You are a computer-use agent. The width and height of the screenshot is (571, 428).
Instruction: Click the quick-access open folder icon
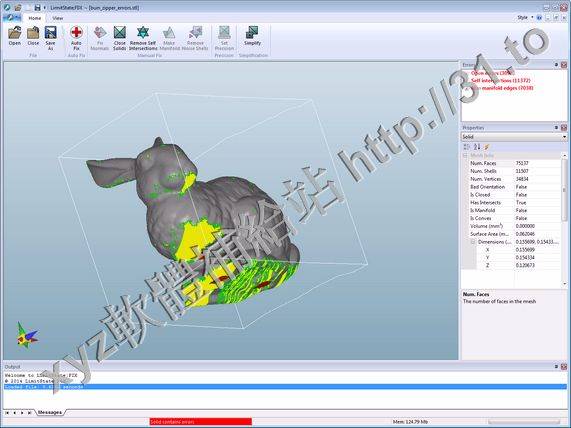pos(17,7)
